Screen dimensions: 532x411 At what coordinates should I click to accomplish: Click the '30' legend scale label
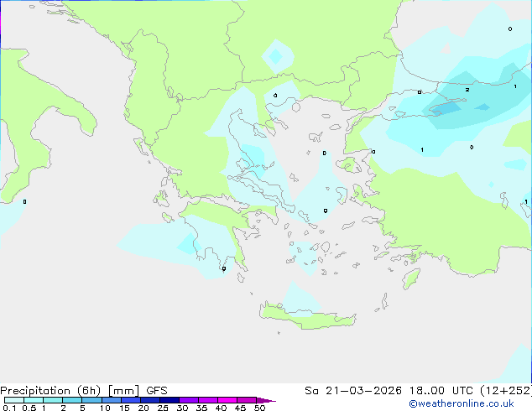click(x=182, y=408)
